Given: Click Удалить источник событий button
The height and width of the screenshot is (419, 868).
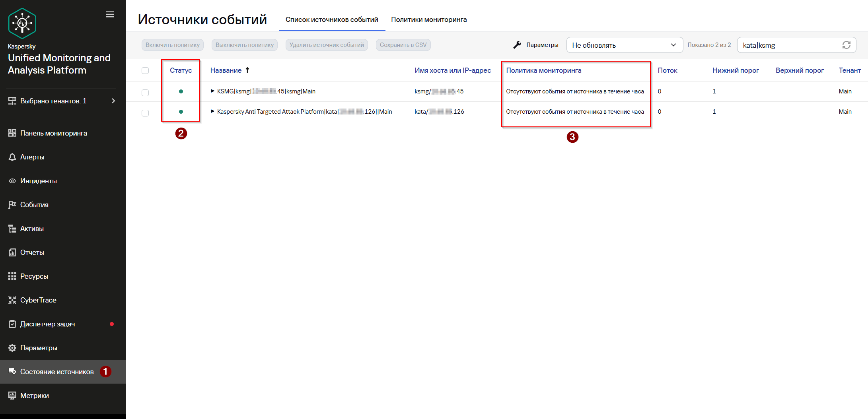Looking at the screenshot, I should coord(327,45).
